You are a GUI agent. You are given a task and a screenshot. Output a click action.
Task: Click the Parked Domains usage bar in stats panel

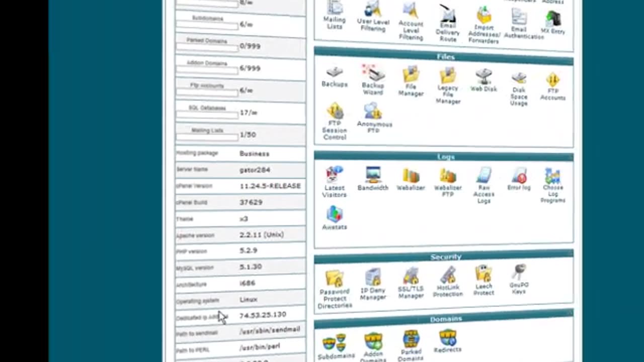coord(207,49)
